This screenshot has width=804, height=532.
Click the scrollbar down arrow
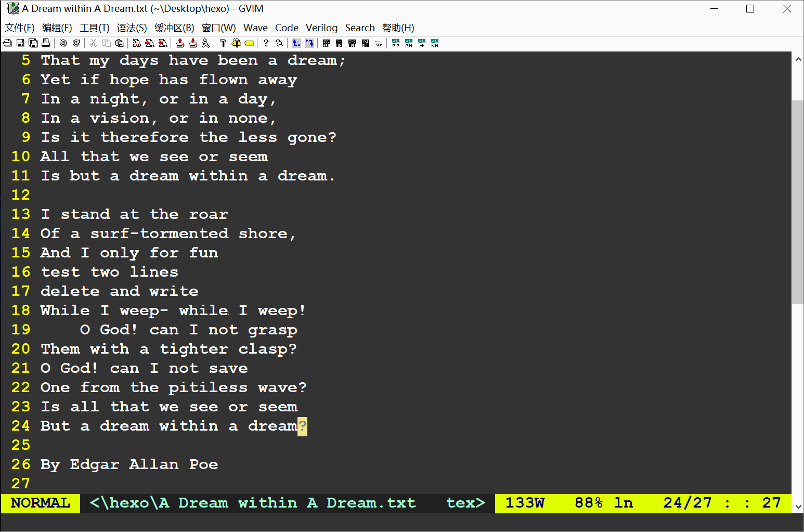tap(798, 507)
